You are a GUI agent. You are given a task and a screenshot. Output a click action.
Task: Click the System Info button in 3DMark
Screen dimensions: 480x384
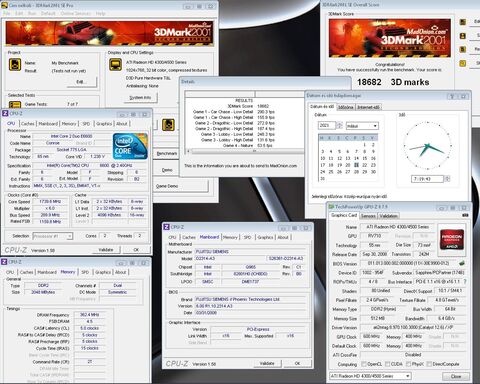[x=140, y=97]
